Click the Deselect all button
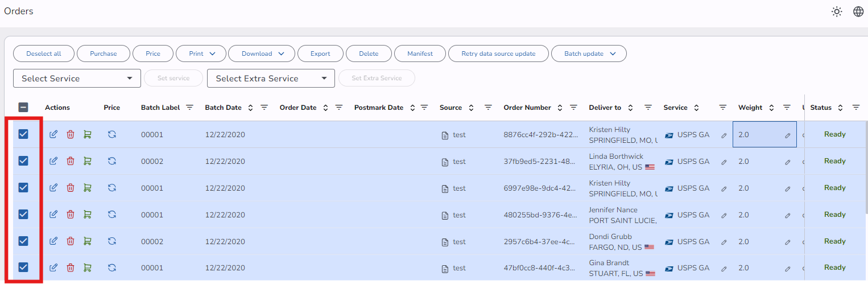 tap(44, 53)
